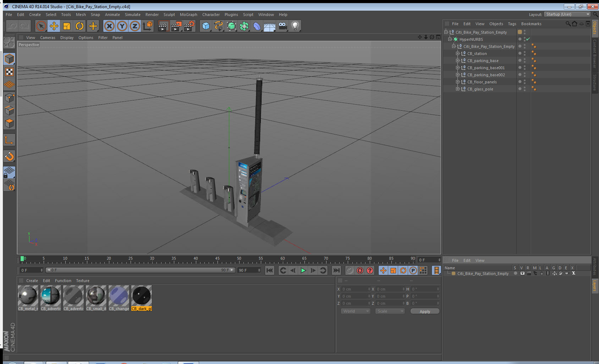Enable Edges mode
Screen dimensions: 599x364
(x=10, y=110)
